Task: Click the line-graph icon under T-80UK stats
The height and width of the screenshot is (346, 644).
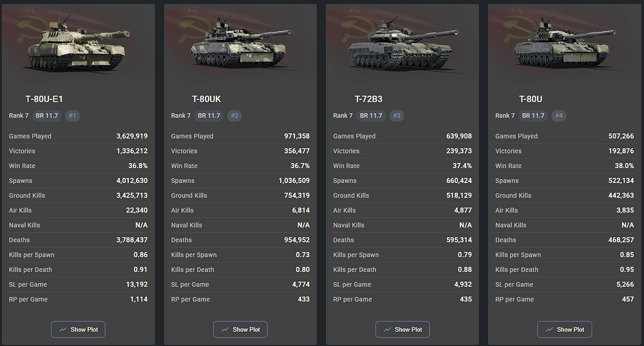Action: click(225, 329)
